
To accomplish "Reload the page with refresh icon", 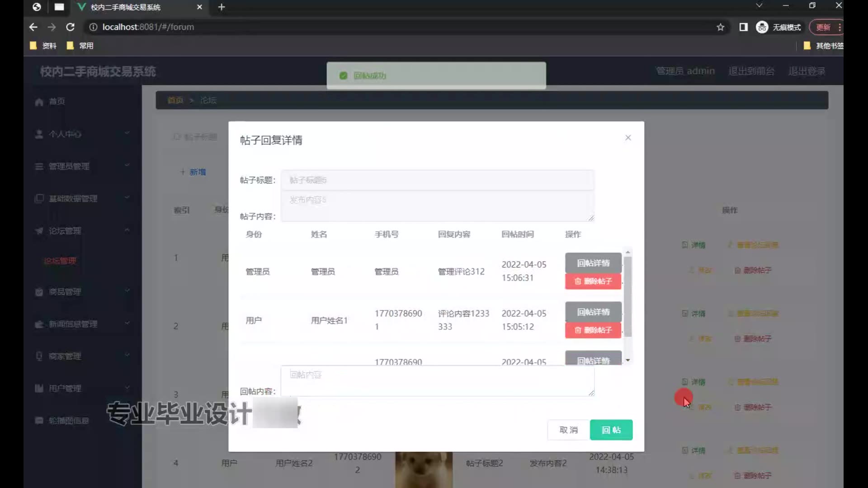I will pos(70,27).
